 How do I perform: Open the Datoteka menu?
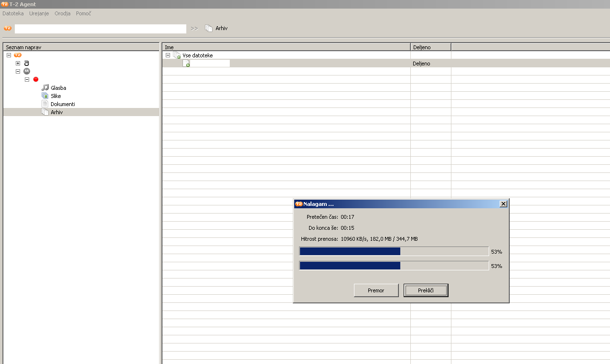point(13,13)
